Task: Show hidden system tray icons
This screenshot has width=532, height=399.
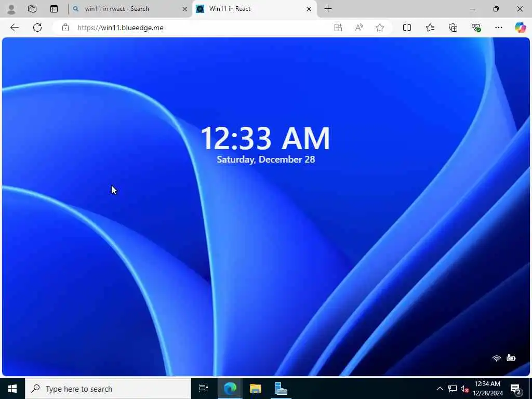Action: point(440,389)
